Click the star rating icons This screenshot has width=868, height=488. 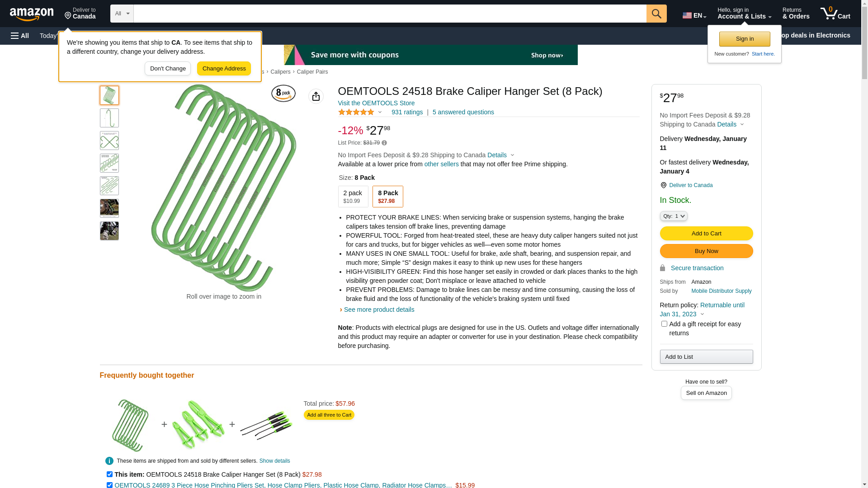point(356,112)
